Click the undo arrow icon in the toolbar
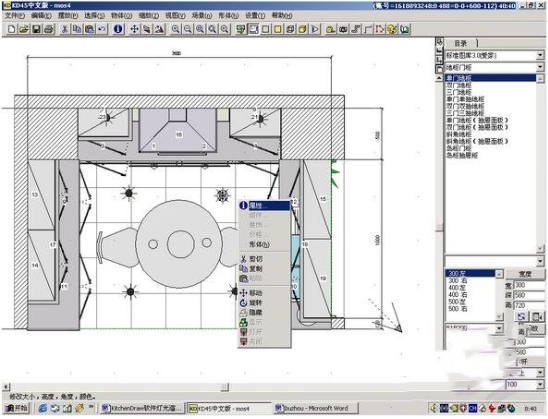Image resolution: width=548 pixels, height=419 pixels. (x=102, y=29)
